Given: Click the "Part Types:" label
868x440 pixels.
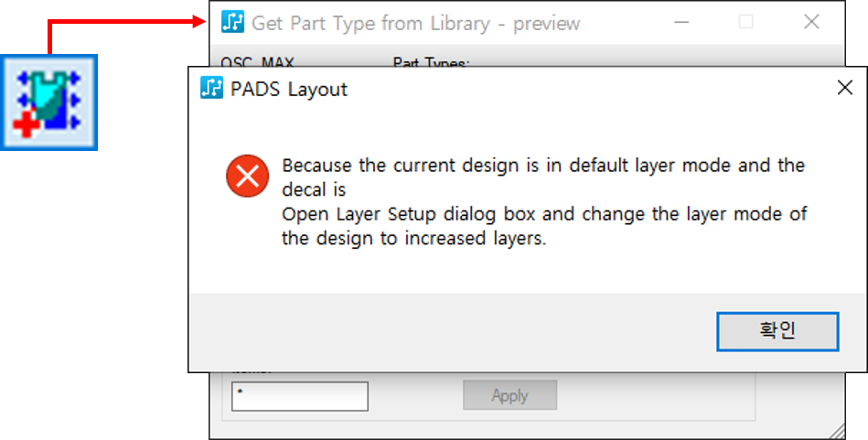Looking at the screenshot, I should 431,63.
